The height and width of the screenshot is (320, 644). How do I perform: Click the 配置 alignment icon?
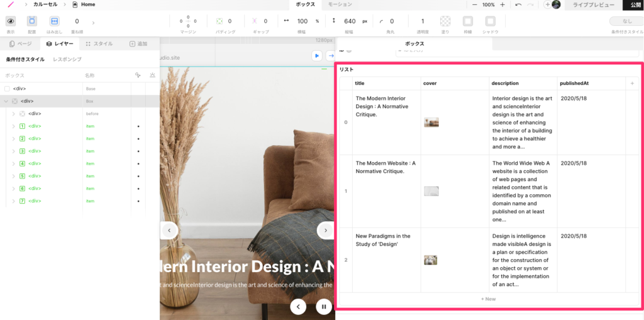[x=32, y=21]
